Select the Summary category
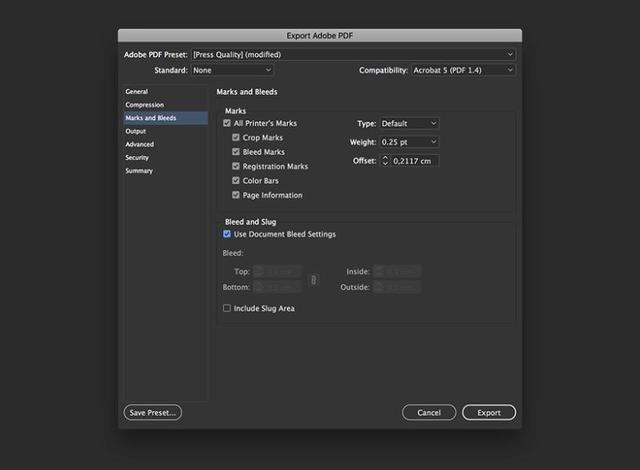 166,171
